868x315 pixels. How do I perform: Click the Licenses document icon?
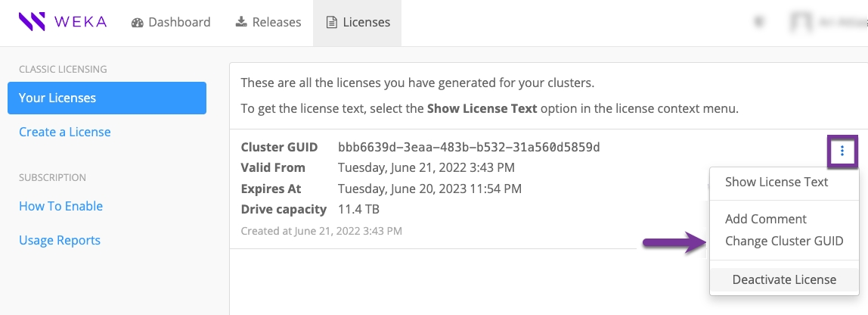pos(332,23)
